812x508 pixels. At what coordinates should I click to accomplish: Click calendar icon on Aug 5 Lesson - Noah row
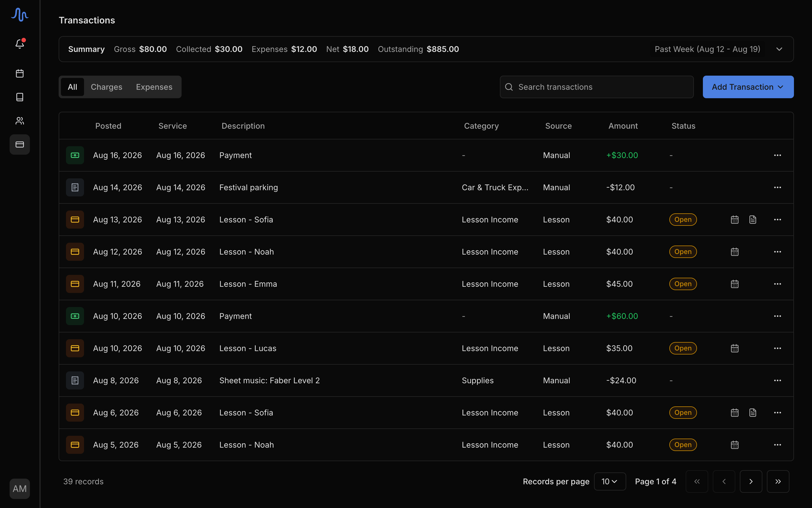[x=735, y=445]
